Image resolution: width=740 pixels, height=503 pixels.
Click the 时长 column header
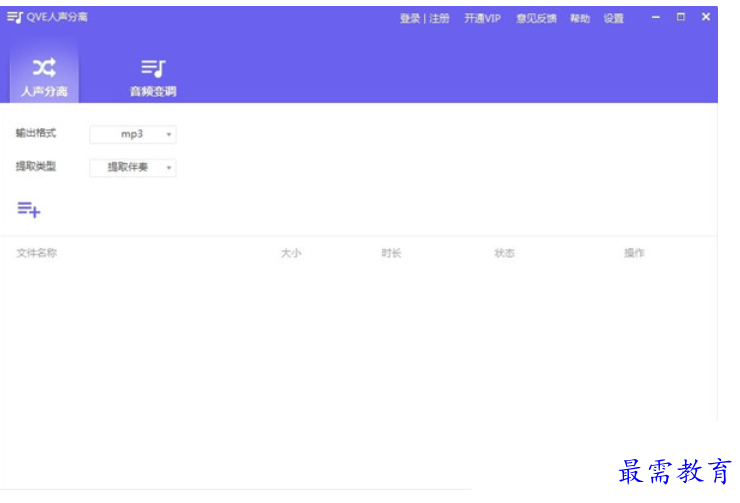click(x=391, y=253)
